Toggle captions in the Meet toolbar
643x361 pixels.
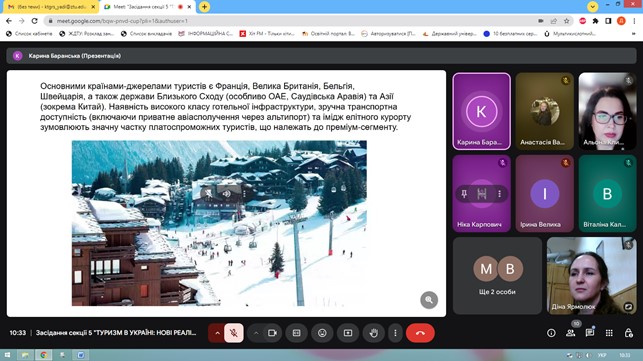[x=296, y=333]
